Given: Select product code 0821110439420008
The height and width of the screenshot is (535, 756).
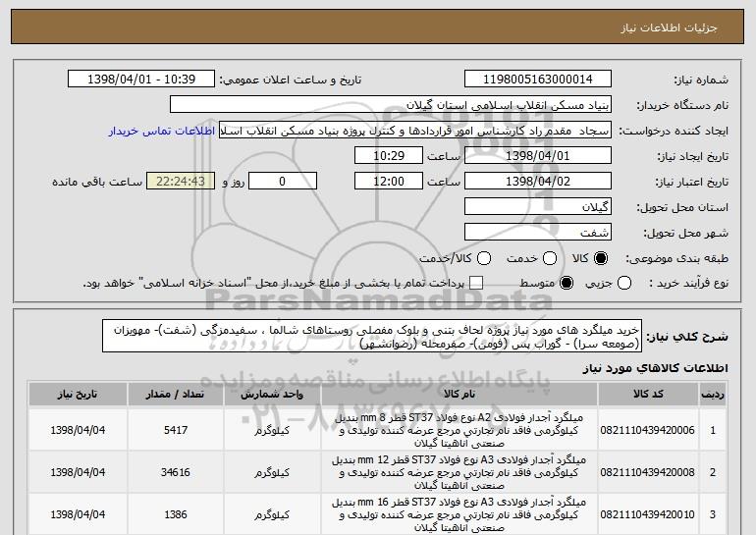Looking at the screenshot, I should [x=648, y=472].
